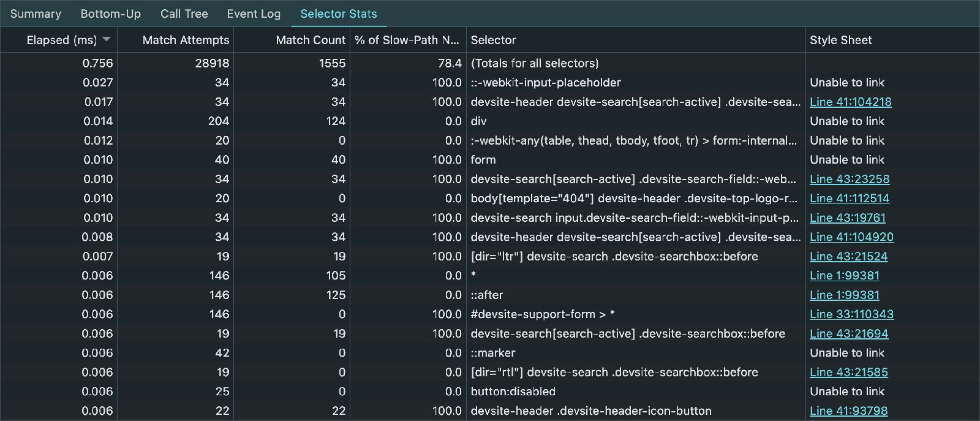The image size is (980, 421).
Task: Switch to the Summary tab
Action: pos(36,13)
